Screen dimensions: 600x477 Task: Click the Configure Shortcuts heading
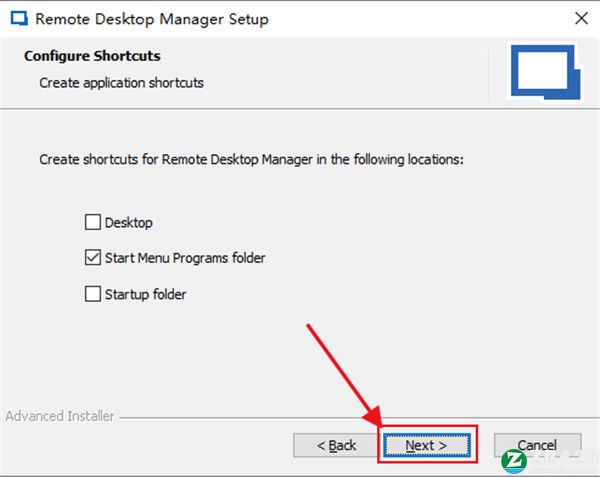92,56
